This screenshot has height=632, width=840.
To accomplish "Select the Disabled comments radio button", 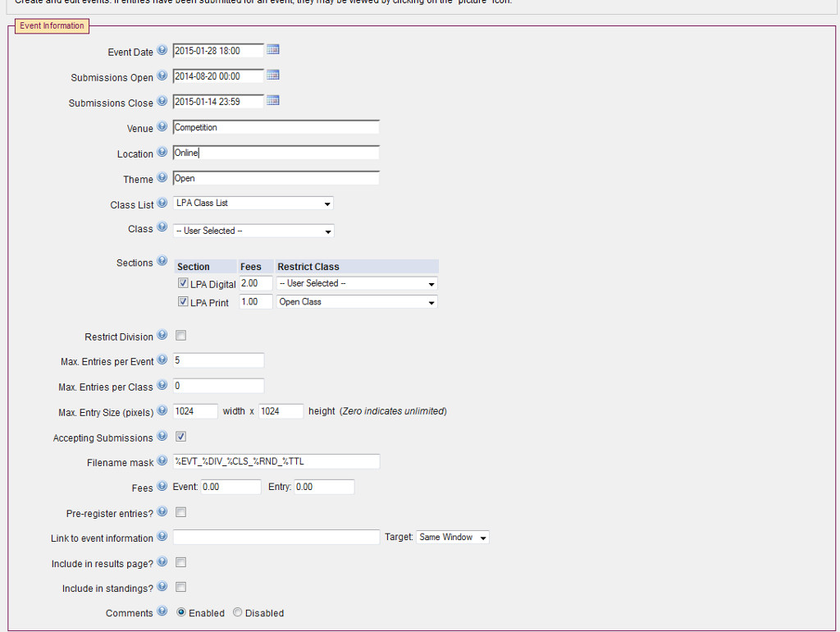I will point(238,612).
